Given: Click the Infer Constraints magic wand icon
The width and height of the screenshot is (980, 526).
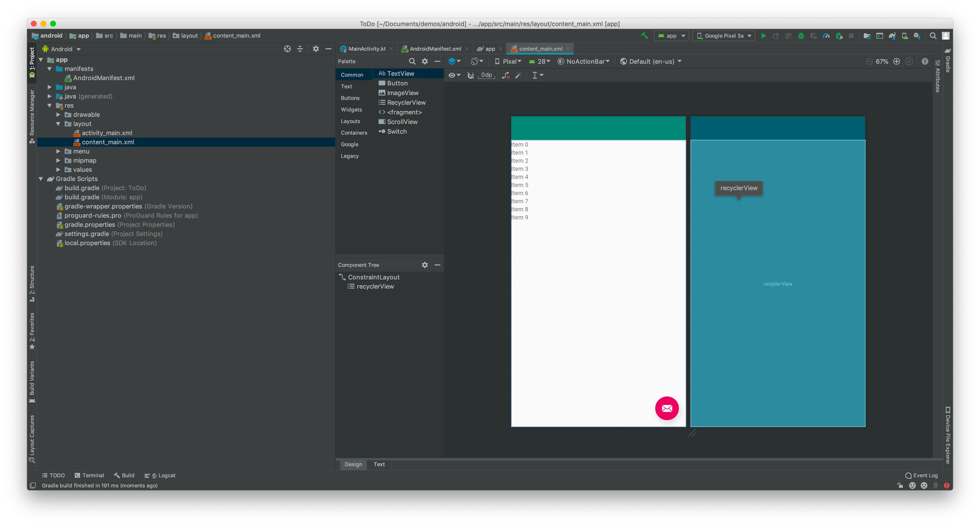Looking at the screenshot, I should click(x=518, y=75).
